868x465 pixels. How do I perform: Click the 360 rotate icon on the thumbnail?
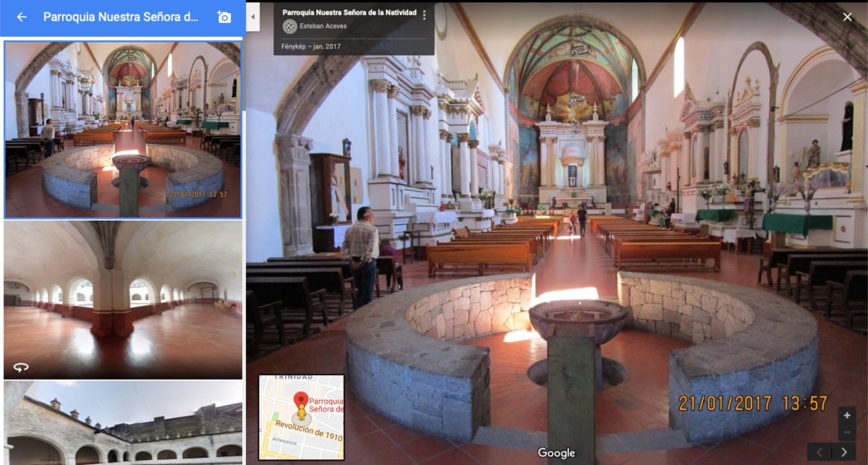[x=20, y=367]
